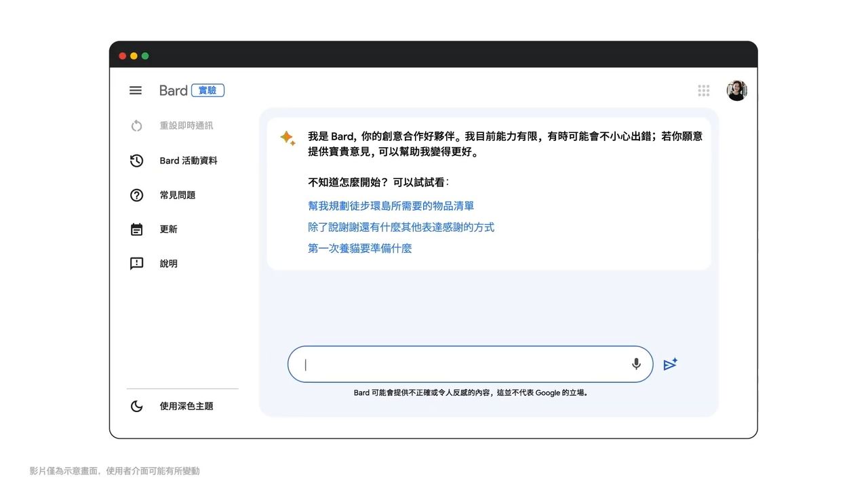Open 常見問題 in the sidebar

click(x=178, y=195)
